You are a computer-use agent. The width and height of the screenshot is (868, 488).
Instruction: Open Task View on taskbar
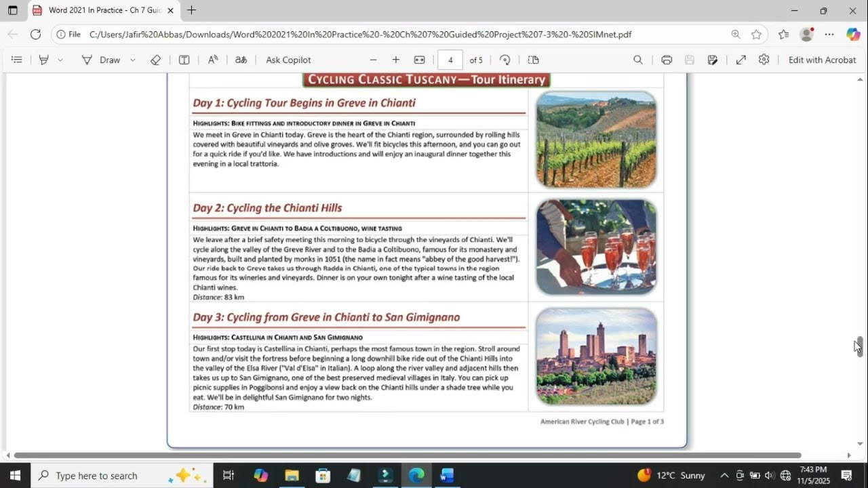click(229, 475)
